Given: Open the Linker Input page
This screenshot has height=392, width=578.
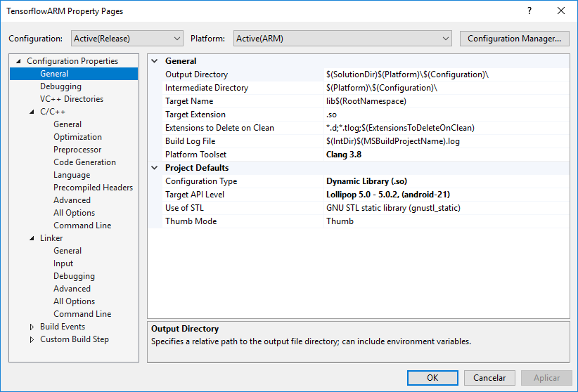Looking at the screenshot, I should [63, 263].
